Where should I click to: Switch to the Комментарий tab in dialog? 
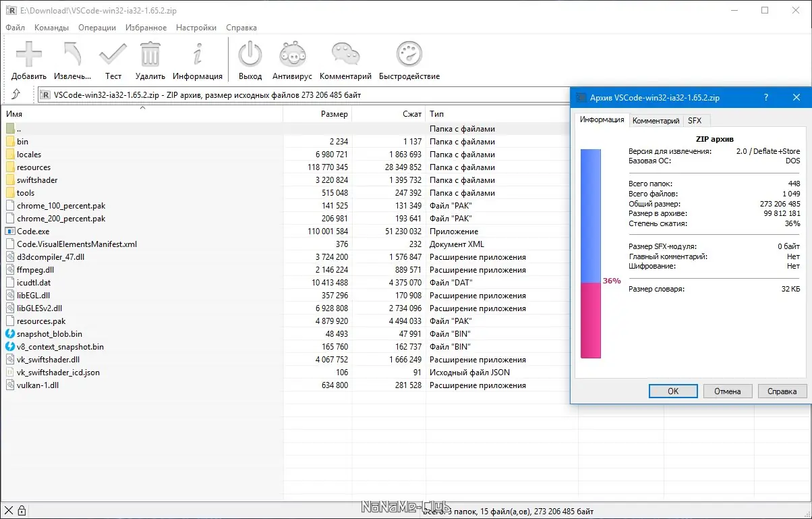[x=656, y=121]
